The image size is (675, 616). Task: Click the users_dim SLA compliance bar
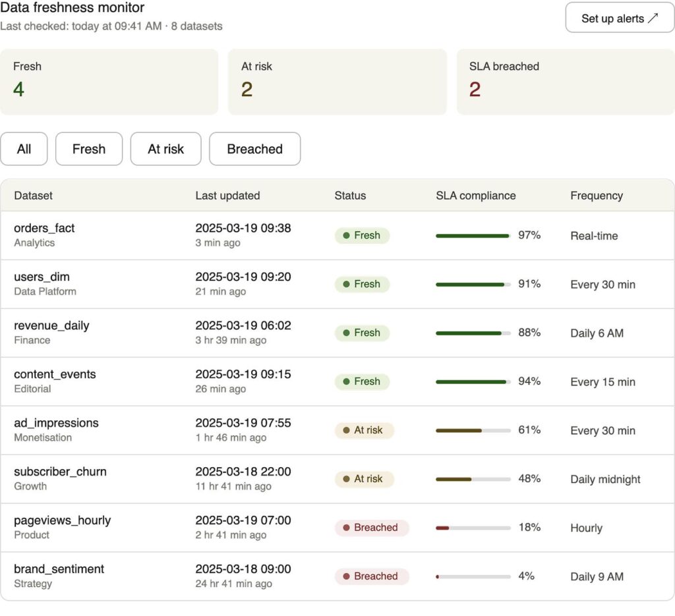tap(473, 285)
